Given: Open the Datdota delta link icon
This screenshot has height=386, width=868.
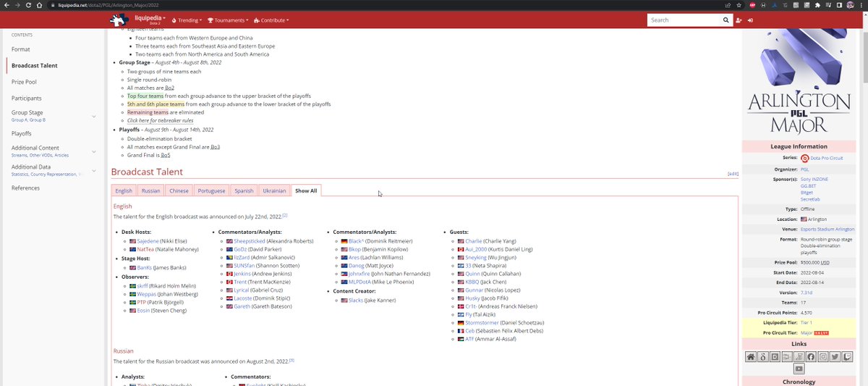Looking at the screenshot, I should [x=763, y=357].
